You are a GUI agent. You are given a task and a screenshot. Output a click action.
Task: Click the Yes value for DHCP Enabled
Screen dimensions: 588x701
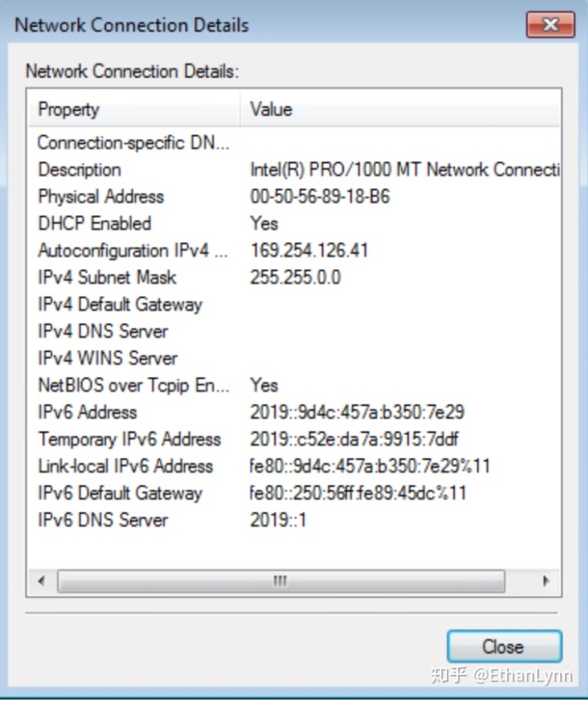tap(264, 224)
